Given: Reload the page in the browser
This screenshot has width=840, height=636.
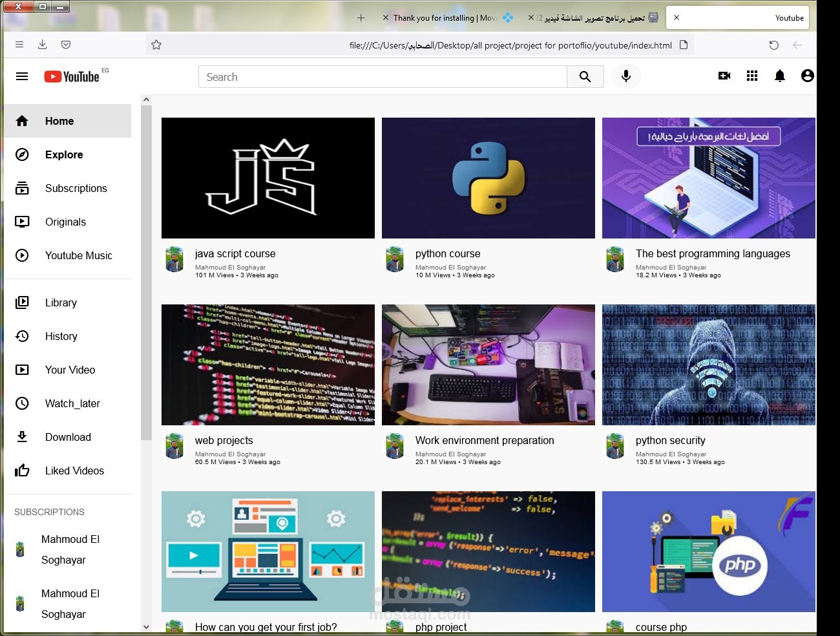Looking at the screenshot, I should [774, 45].
